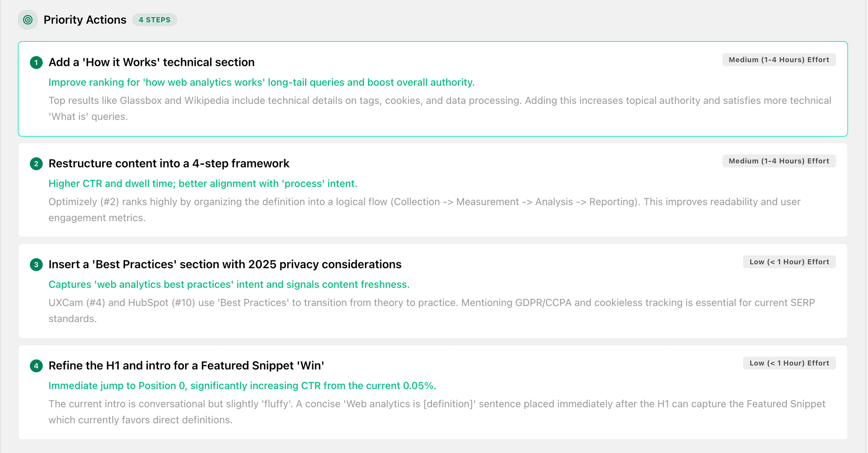This screenshot has width=868, height=453.
Task: Open the 'Best Practices' section action title
Action: (x=225, y=265)
